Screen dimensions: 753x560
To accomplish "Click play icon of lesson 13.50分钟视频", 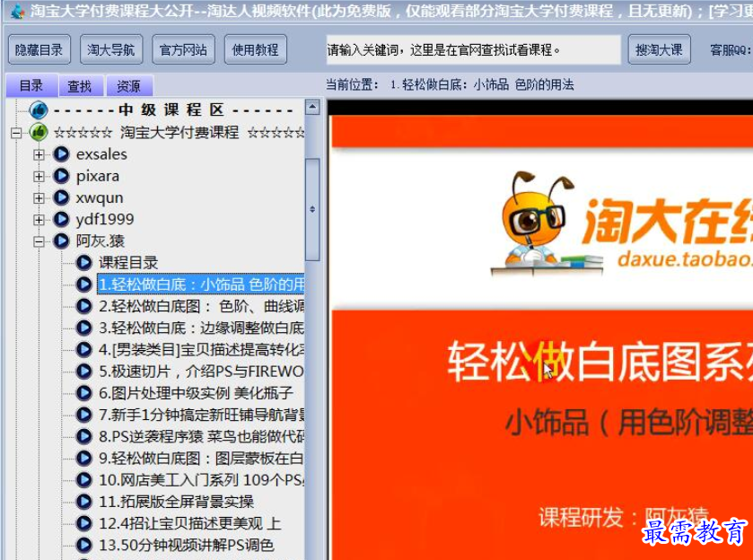I will point(83,545).
